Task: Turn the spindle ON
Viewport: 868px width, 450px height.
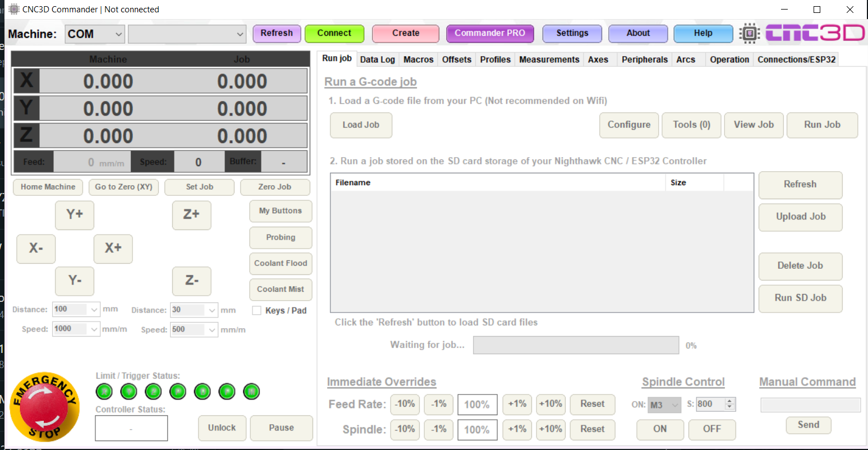Action: click(660, 429)
